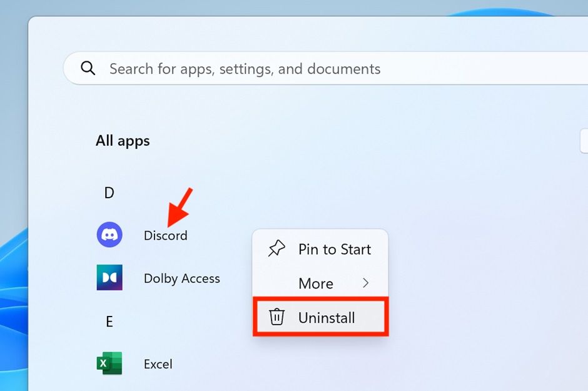Screen dimensions: 588x391
Task: Open the More submenu entry
Action: (x=320, y=283)
